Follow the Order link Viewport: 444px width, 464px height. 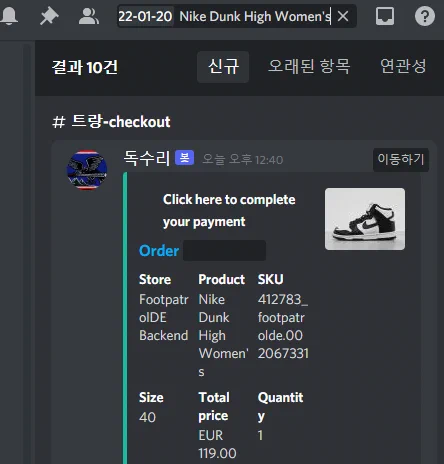coord(159,251)
